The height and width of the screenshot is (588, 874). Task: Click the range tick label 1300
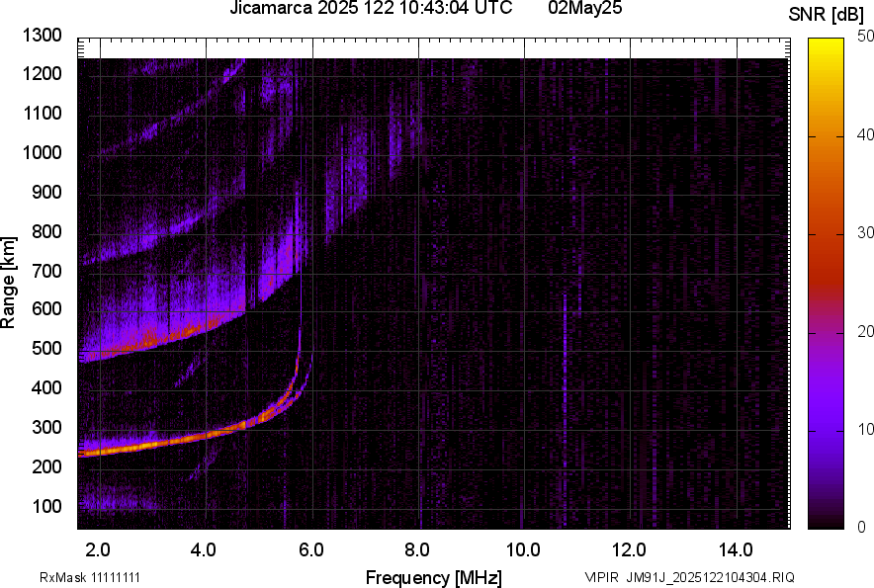tap(42, 36)
